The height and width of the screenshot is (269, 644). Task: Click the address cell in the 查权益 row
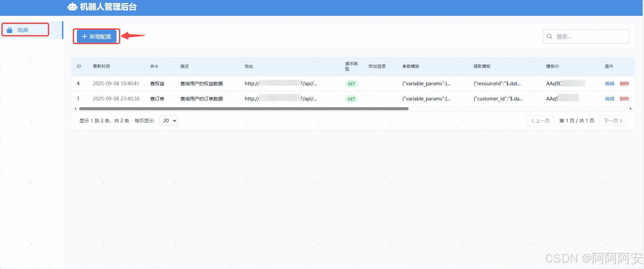coord(281,84)
